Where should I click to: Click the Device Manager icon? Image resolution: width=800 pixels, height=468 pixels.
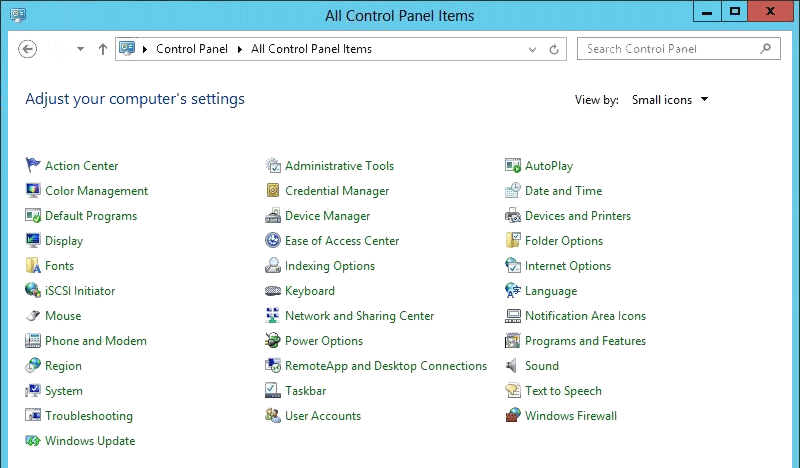[273, 216]
